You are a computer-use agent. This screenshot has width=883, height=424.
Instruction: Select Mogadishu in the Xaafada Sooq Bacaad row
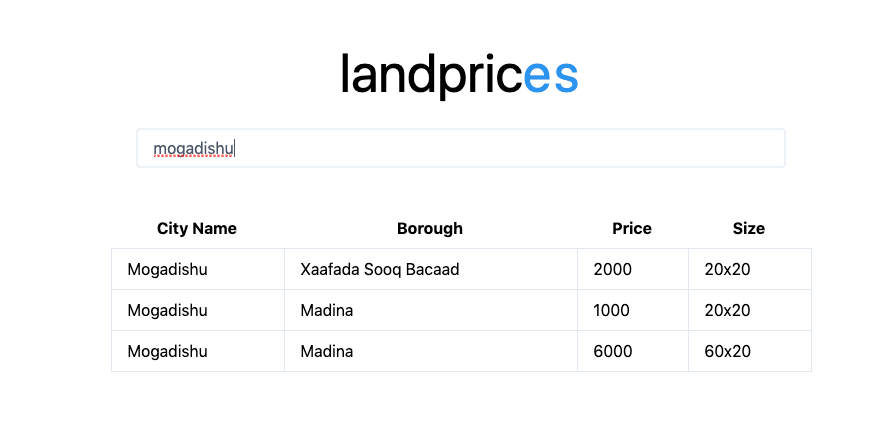(167, 269)
